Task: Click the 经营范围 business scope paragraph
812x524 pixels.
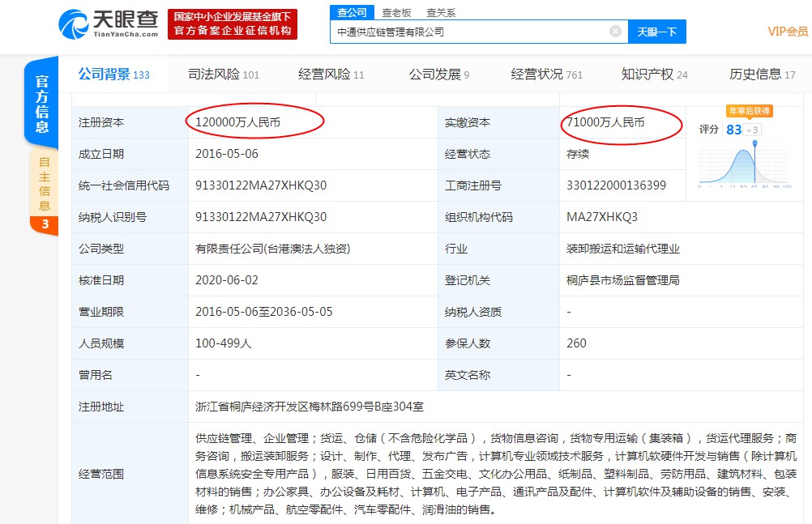Action: click(x=496, y=474)
